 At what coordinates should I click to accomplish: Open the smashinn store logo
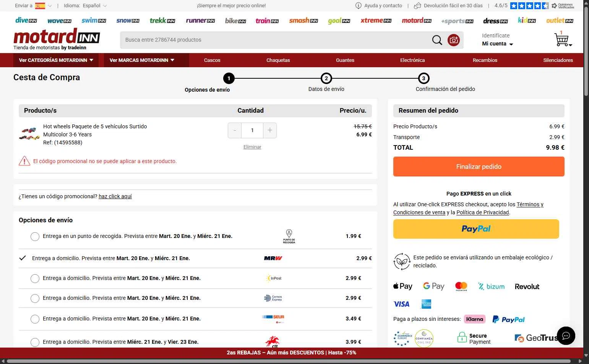click(303, 21)
